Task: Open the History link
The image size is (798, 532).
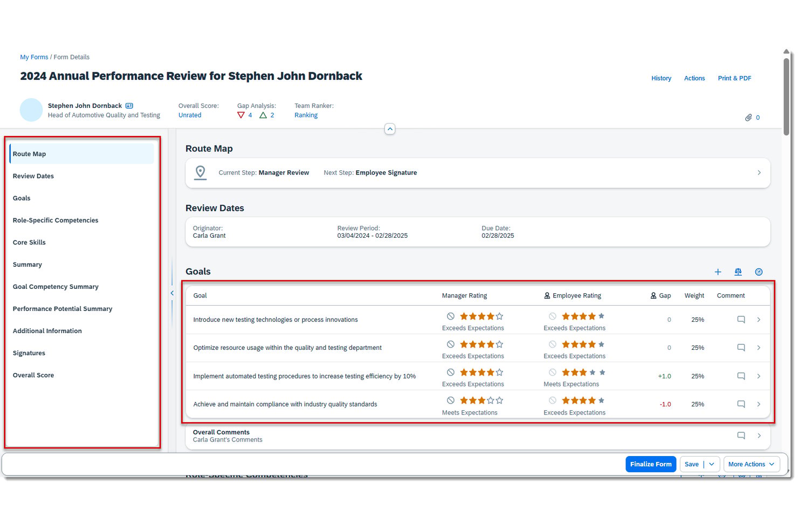Action: [661, 78]
